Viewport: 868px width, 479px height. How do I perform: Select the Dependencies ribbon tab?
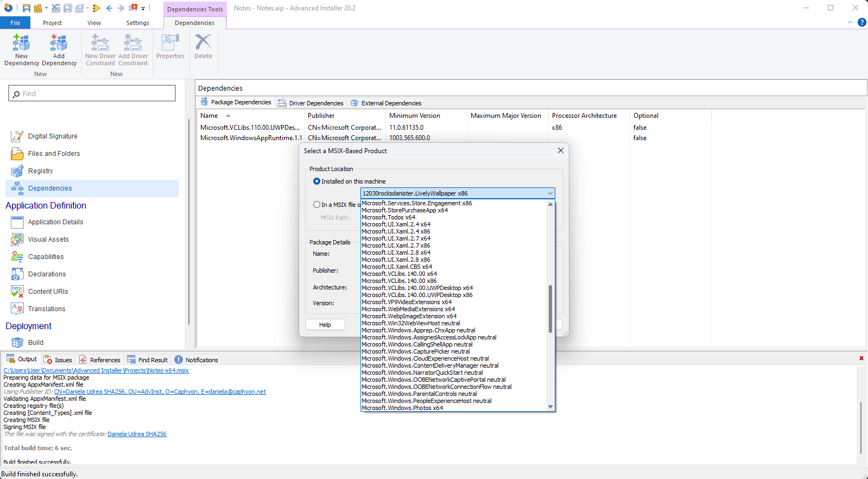click(x=194, y=23)
